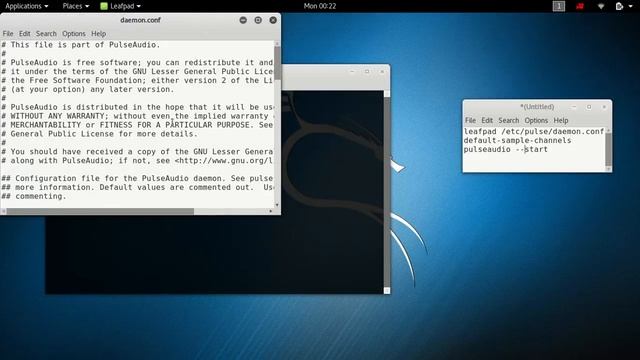Open the Applications menu in top bar
The height and width of the screenshot is (360, 640).
26,6
